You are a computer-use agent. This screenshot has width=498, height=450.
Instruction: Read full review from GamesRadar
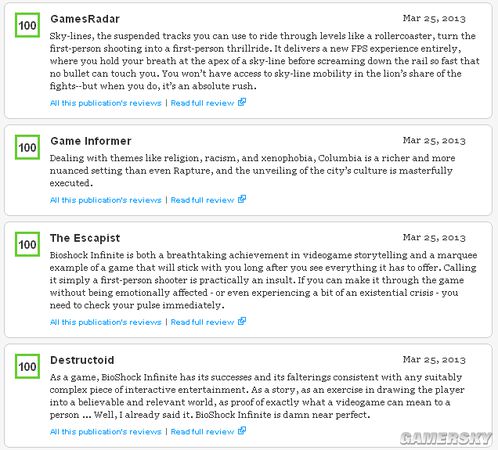tap(202, 103)
